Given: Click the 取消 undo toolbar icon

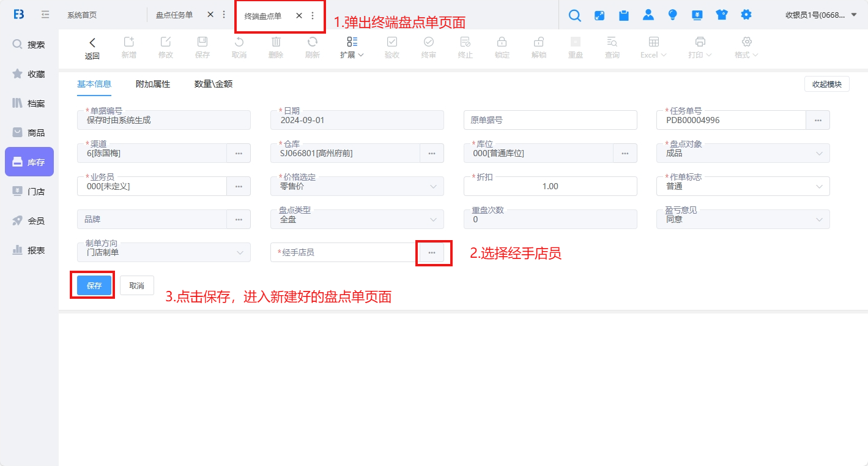Looking at the screenshot, I should [239, 42].
